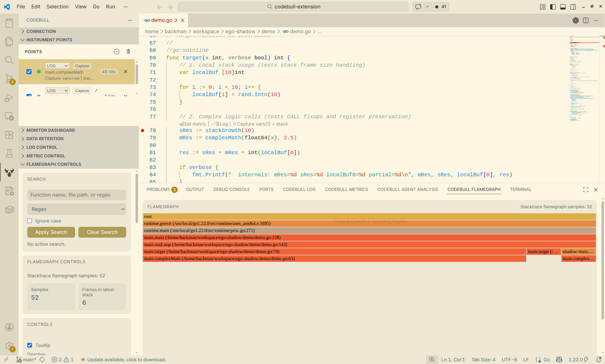Enable the Ignore case option
Screen dimensions: 605x364
click(x=30, y=221)
